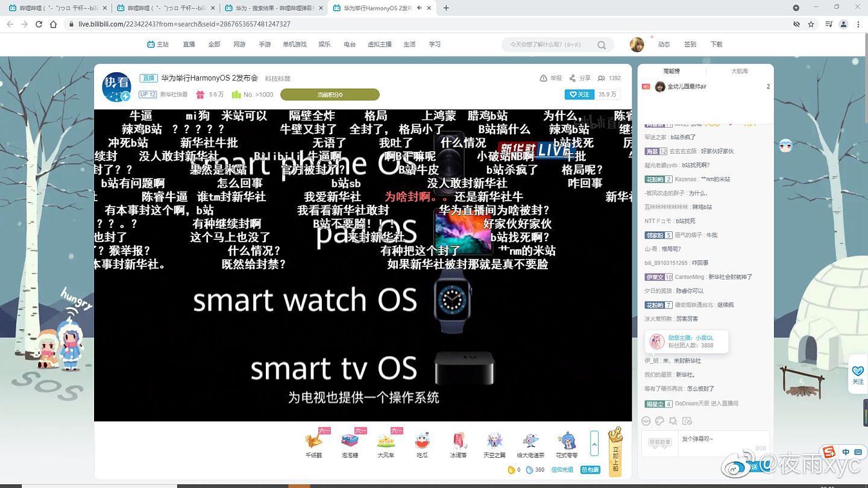Open the user avatar in the navigation bar
The width and height of the screenshot is (868, 488).
(637, 45)
